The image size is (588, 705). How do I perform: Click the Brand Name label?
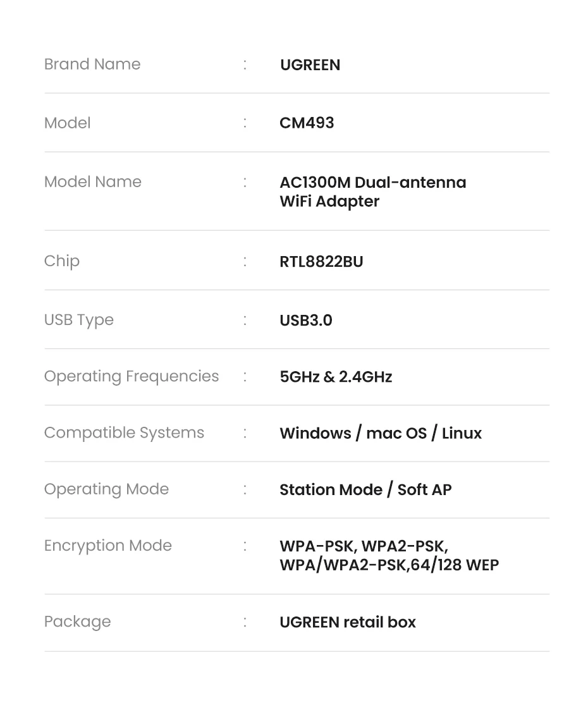(x=92, y=64)
